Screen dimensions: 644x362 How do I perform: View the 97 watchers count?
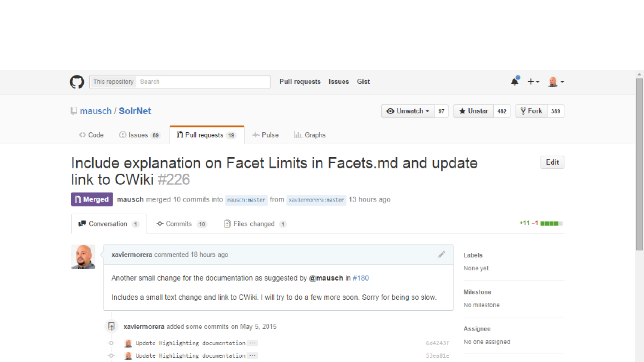click(x=441, y=111)
